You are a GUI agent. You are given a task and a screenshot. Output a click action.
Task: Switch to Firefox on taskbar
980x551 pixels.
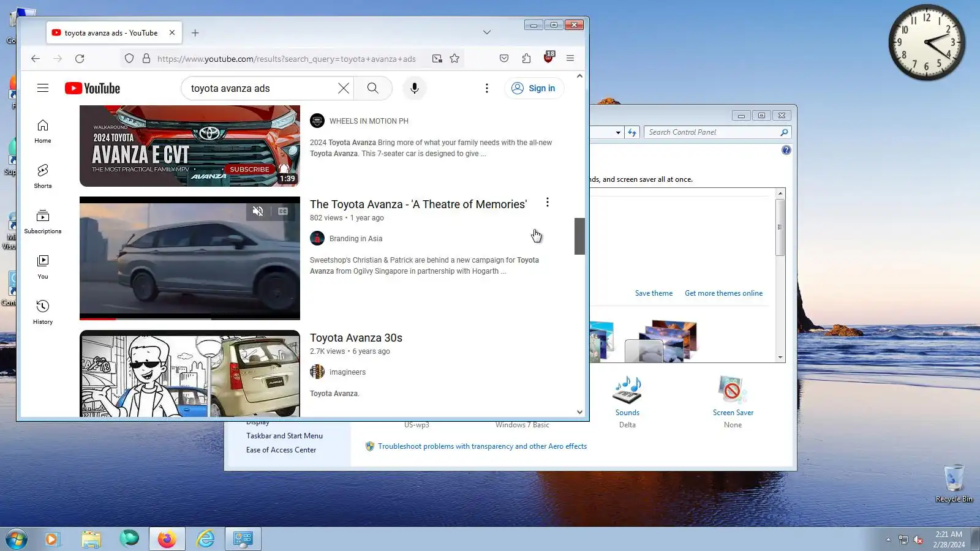click(167, 539)
